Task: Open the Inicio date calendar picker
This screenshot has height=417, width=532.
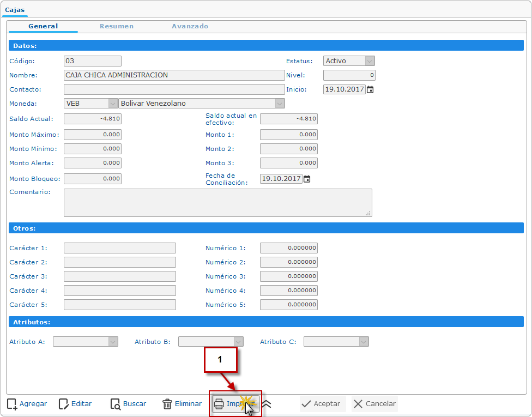Action: pyautogui.click(x=370, y=89)
